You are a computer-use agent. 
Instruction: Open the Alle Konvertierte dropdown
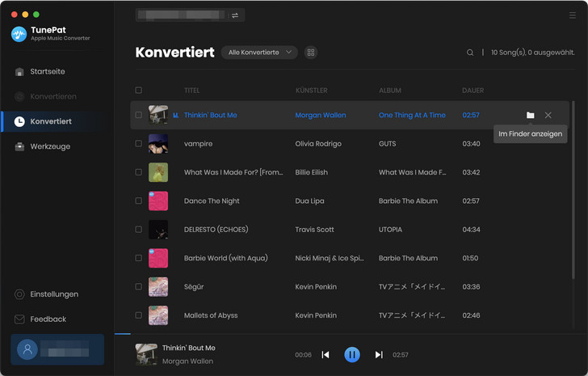259,53
